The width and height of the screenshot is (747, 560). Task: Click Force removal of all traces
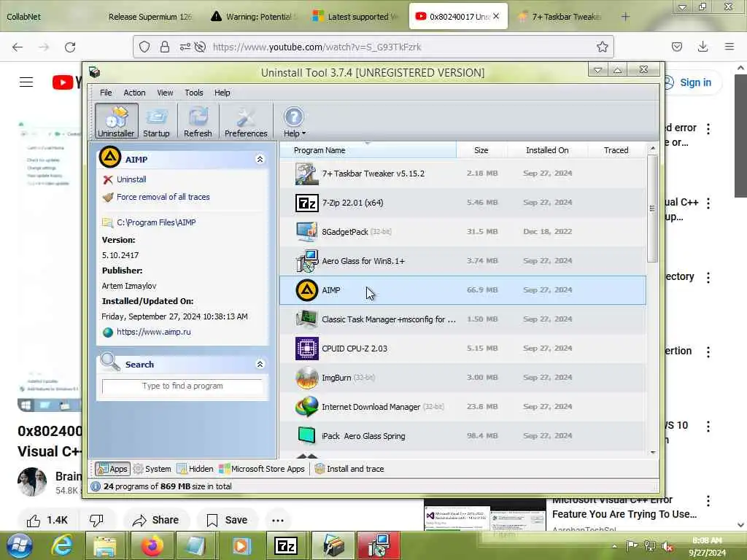[x=163, y=197]
